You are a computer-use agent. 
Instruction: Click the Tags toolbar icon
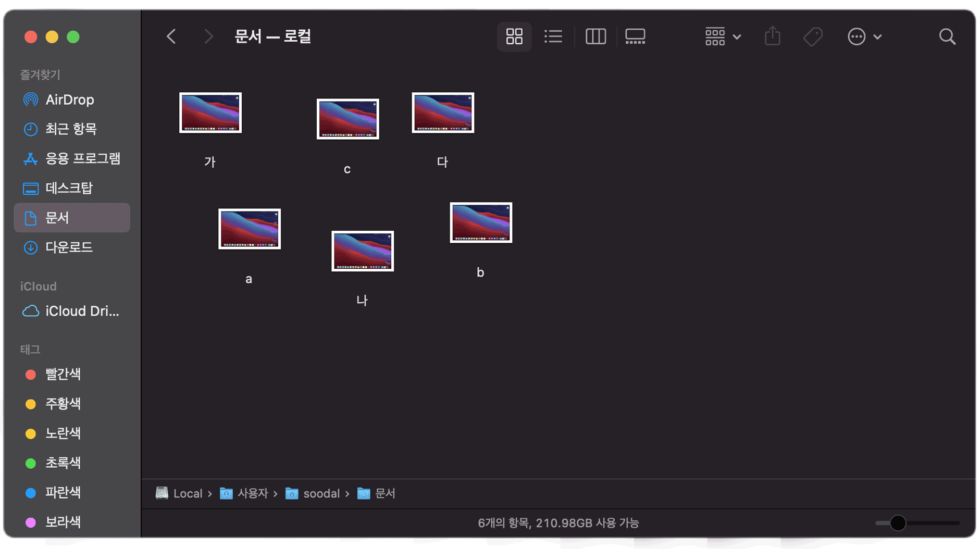pos(813,36)
